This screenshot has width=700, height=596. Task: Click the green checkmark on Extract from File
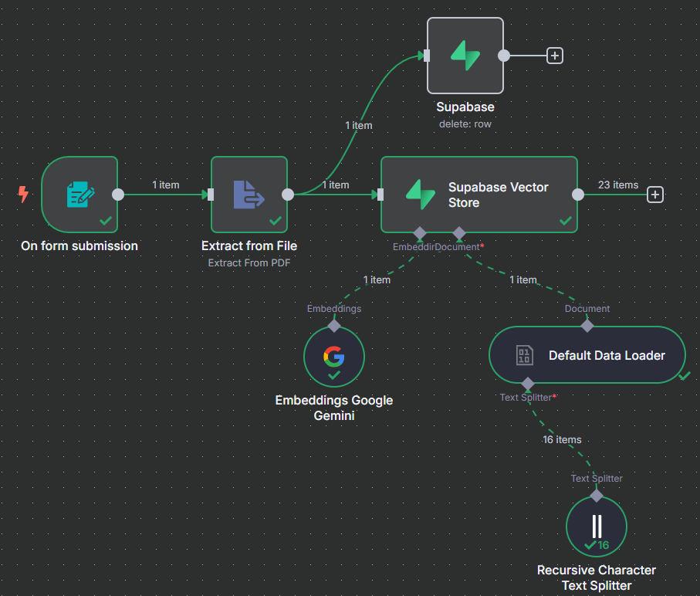pos(276,221)
